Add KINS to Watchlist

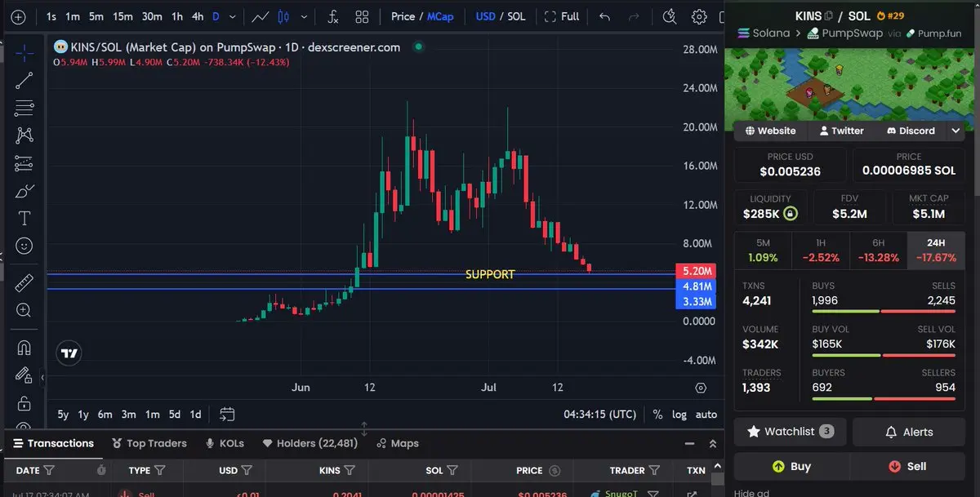click(791, 432)
